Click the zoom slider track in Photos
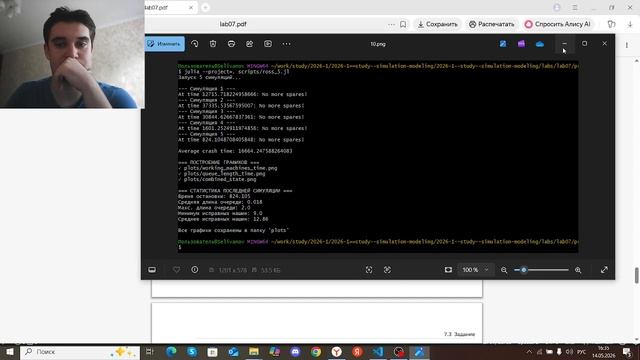640x360 pixels. coord(542,270)
